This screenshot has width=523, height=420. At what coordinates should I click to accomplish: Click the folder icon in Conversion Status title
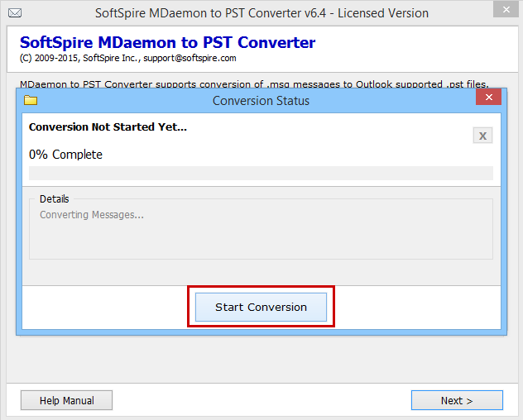tap(31, 100)
